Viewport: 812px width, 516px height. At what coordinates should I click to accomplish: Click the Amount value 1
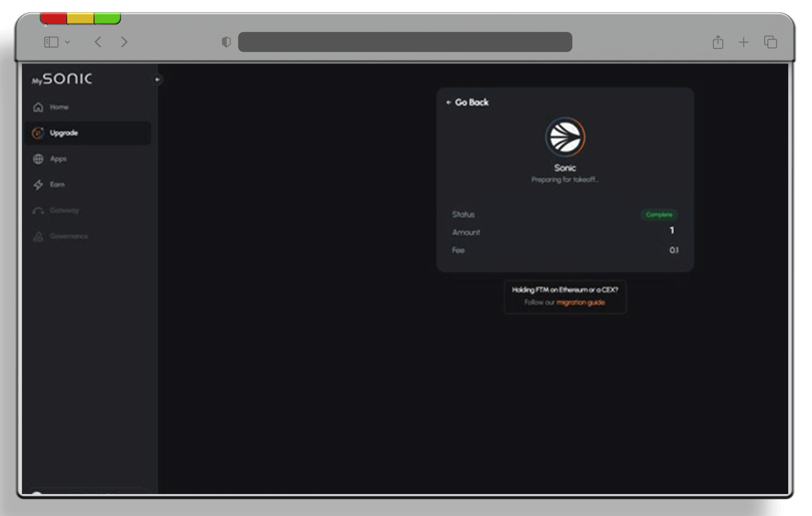tap(672, 230)
